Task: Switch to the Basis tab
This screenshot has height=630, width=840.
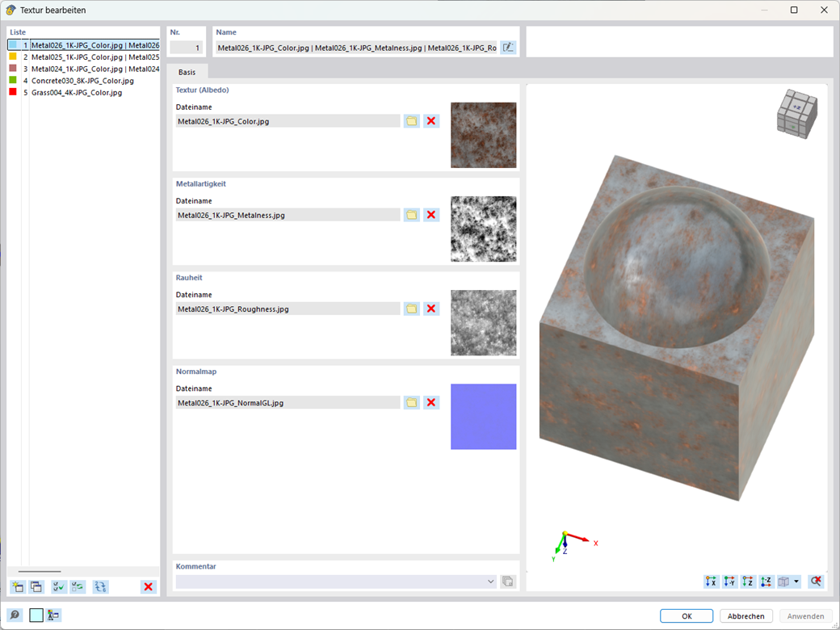Action: click(187, 72)
